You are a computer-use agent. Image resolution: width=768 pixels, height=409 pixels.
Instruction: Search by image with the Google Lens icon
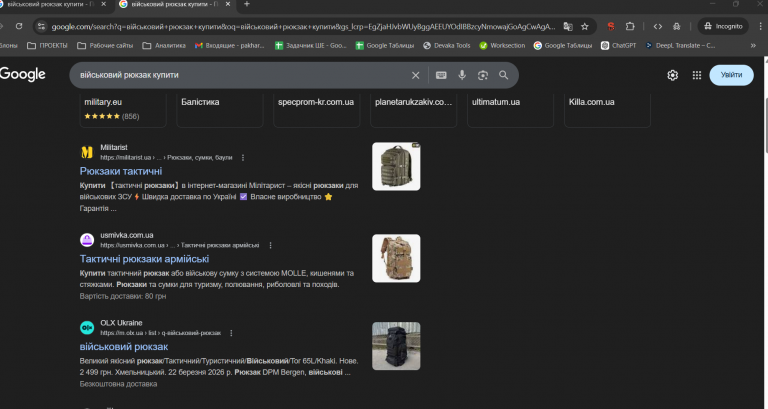[x=483, y=75]
